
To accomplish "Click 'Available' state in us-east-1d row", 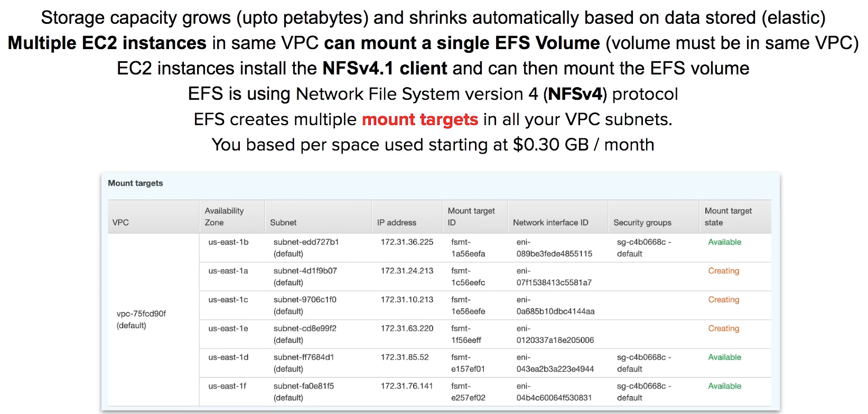I will pos(724,357).
